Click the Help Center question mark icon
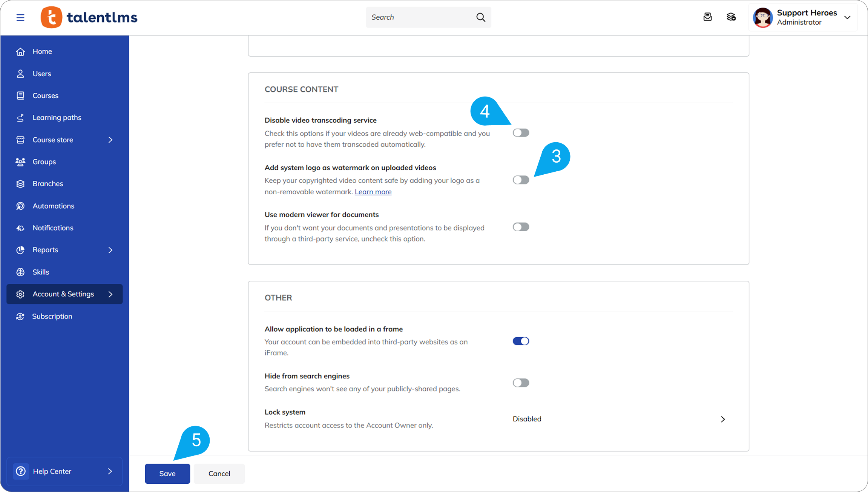Viewport: 868px width, 492px height. point(21,471)
